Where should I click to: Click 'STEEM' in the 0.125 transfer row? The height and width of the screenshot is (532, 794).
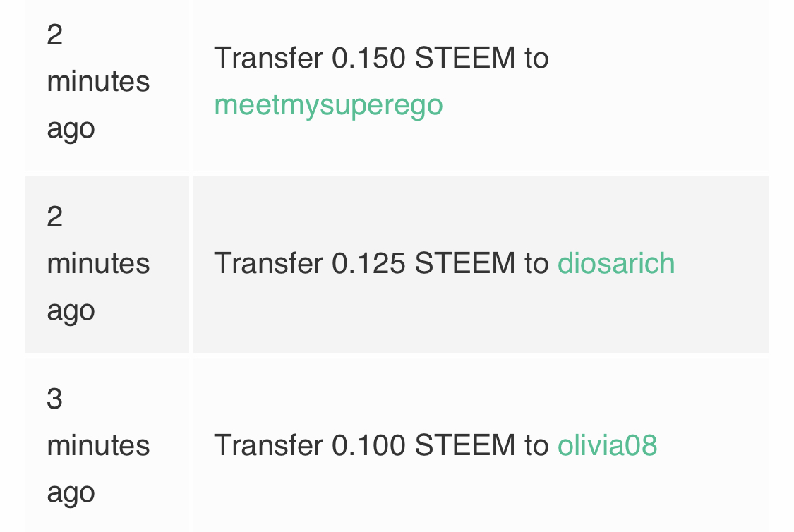(465, 263)
